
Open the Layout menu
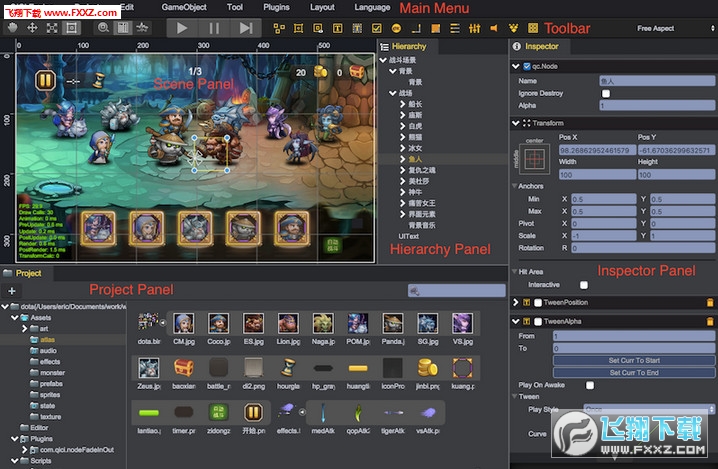point(322,7)
